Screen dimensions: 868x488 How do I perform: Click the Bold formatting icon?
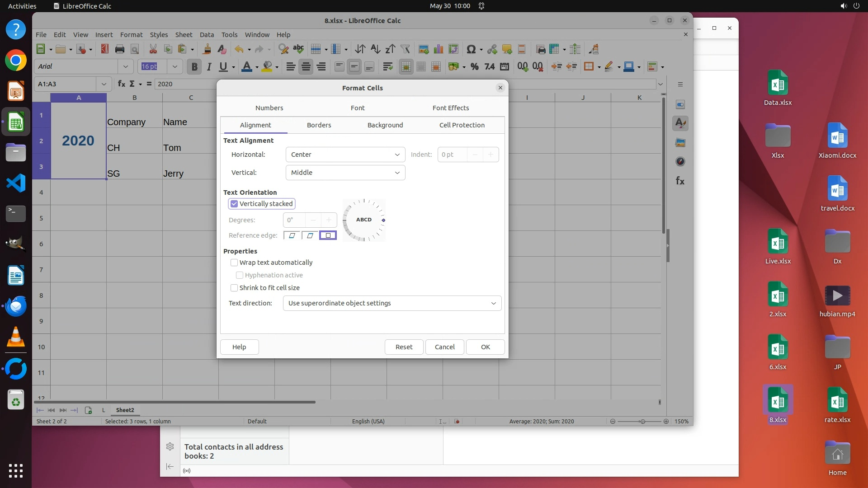pyautogui.click(x=194, y=67)
